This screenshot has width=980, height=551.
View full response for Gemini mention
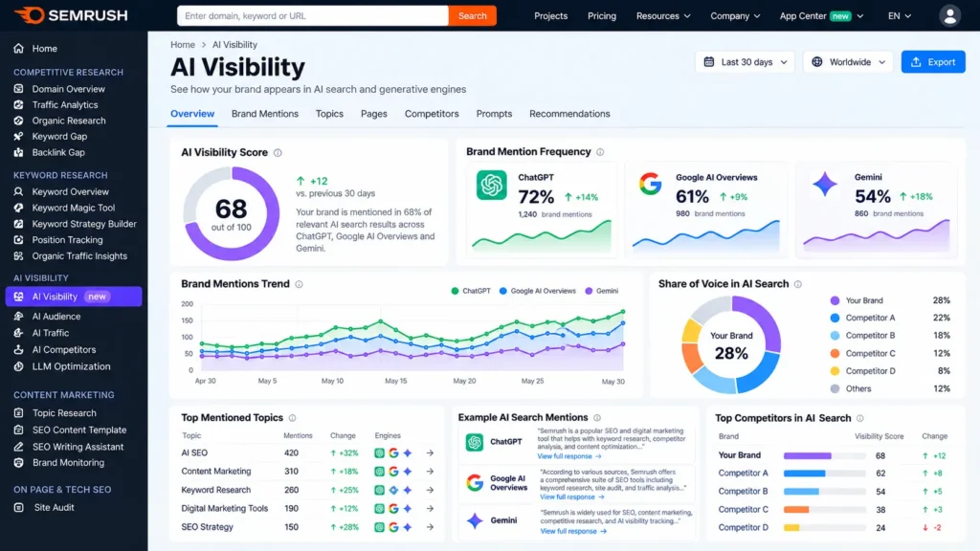pos(572,531)
